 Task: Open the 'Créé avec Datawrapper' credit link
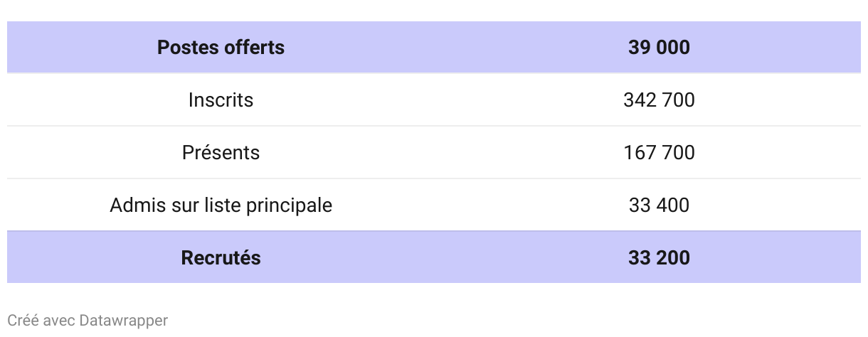point(88,321)
